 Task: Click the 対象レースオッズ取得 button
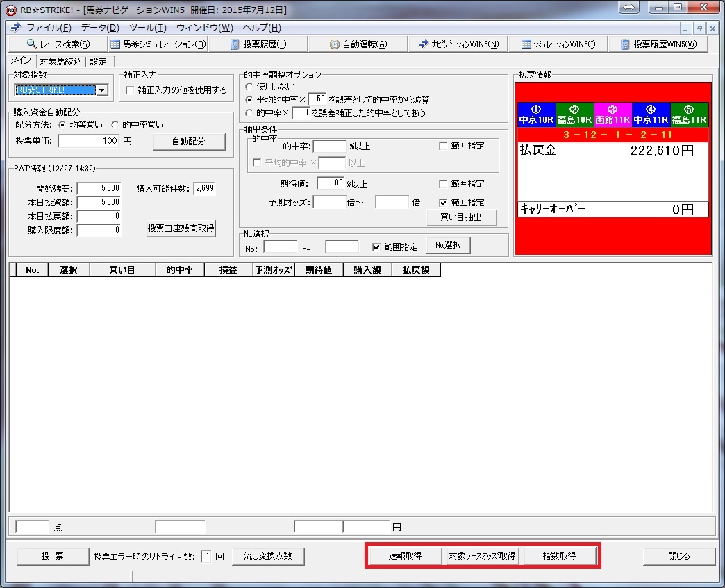tap(482, 555)
